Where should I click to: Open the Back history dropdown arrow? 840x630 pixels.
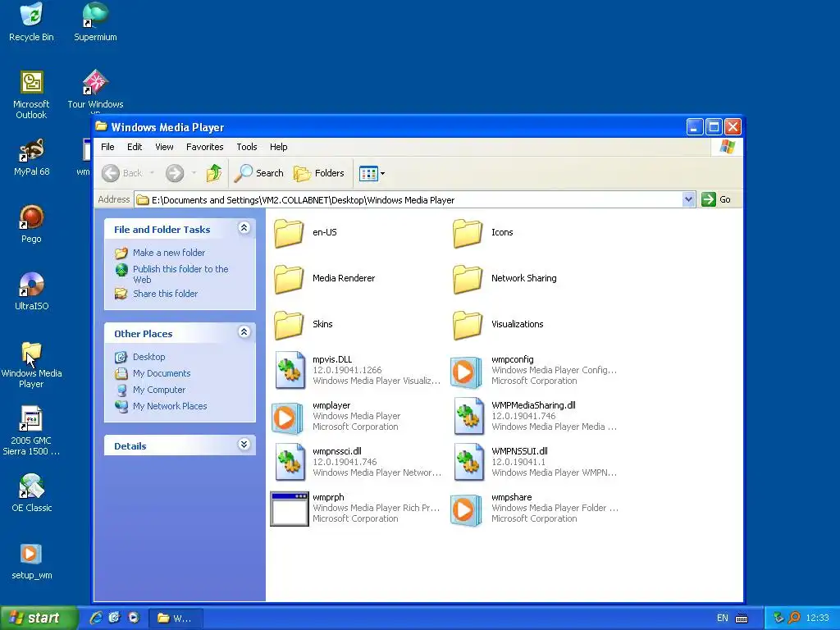(152, 173)
